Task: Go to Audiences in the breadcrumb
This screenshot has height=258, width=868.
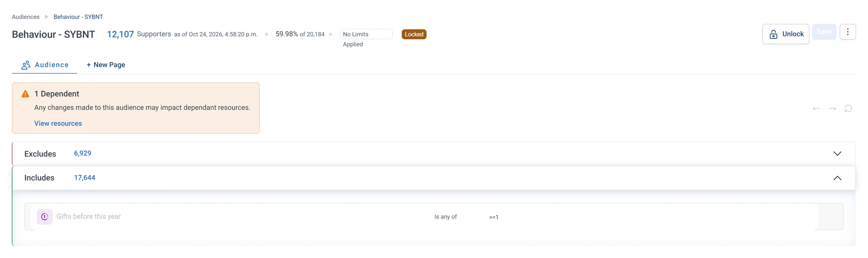Action: pos(26,17)
